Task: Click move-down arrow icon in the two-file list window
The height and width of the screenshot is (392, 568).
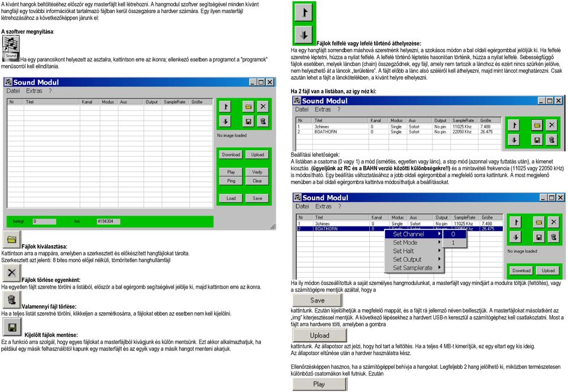Action: click(514, 140)
